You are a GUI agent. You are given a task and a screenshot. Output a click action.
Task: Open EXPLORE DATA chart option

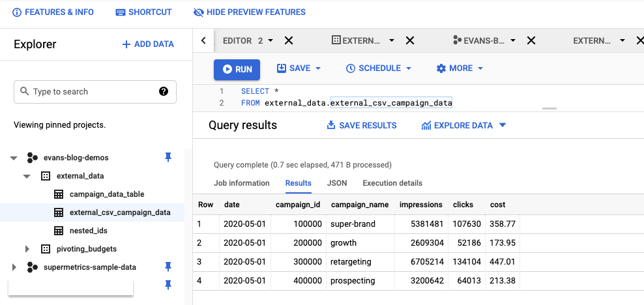click(x=463, y=125)
